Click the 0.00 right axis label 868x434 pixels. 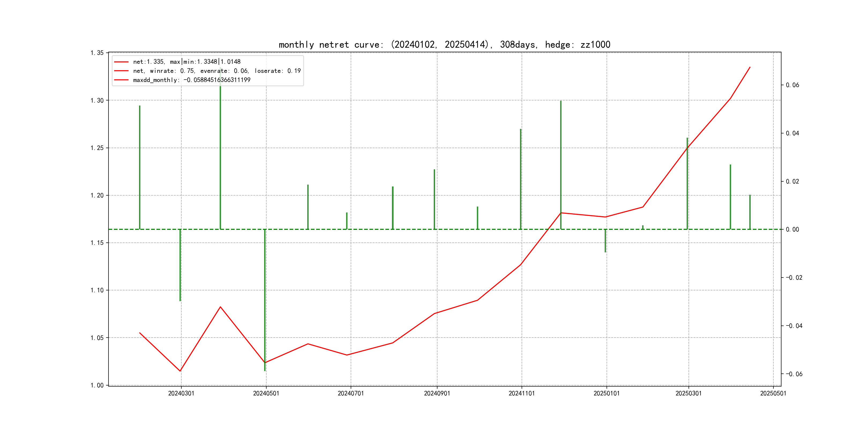pyautogui.click(x=792, y=230)
